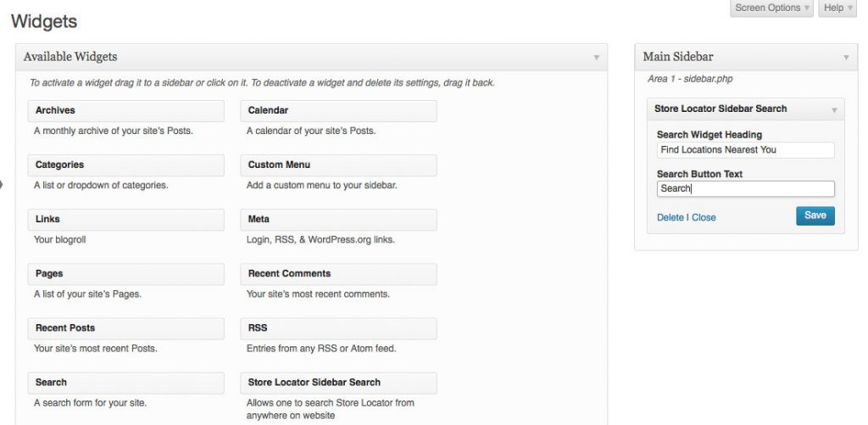This screenshot has height=425, width=868.
Task: Collapse the Main Sidebar panel arrow
Action: coord(845,58)
